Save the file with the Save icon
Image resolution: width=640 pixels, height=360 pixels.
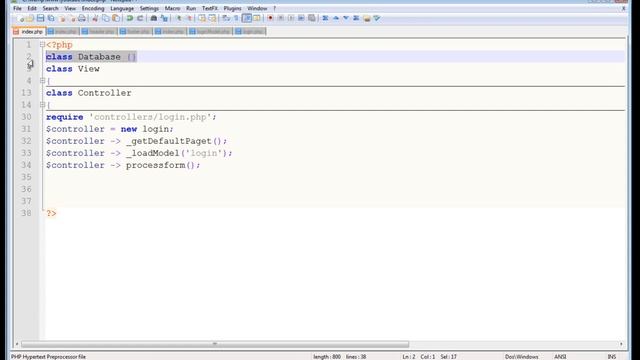click(40, 18)
